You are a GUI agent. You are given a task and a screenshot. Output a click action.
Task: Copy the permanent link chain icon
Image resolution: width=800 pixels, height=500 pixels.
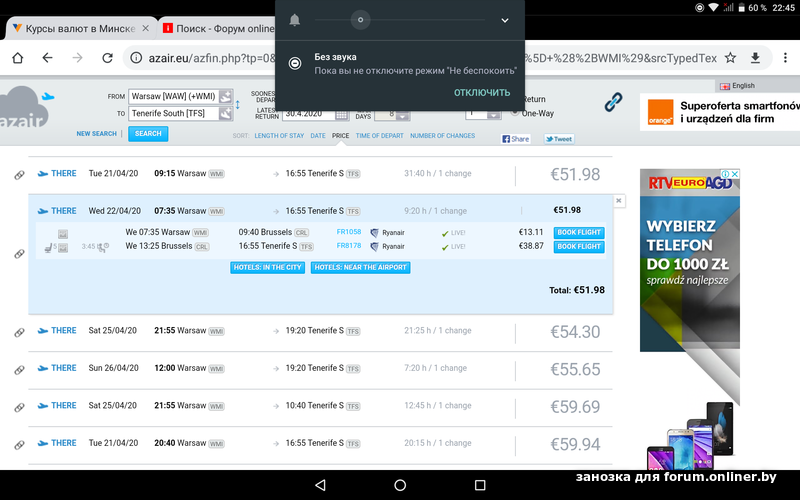click(x=613, y=102)
